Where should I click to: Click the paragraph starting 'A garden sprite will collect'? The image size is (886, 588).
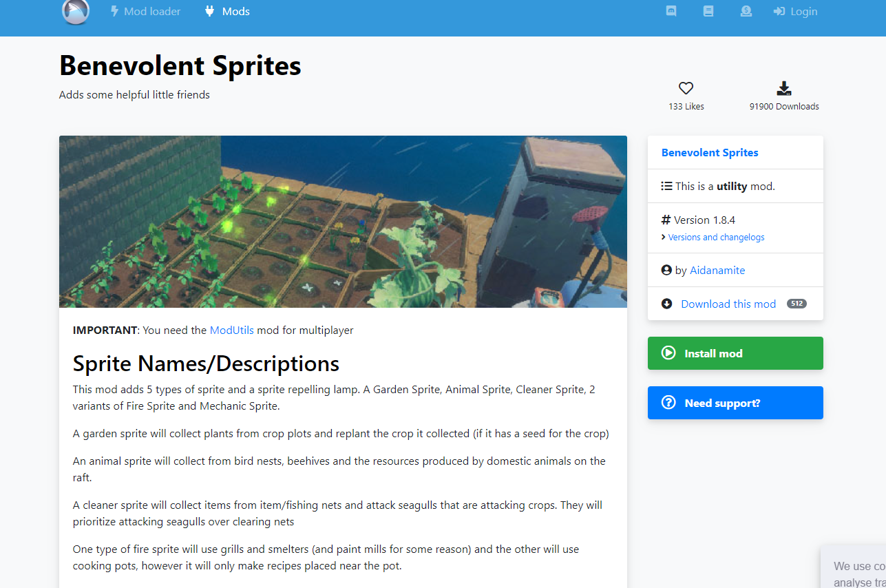tap(341, 434)
